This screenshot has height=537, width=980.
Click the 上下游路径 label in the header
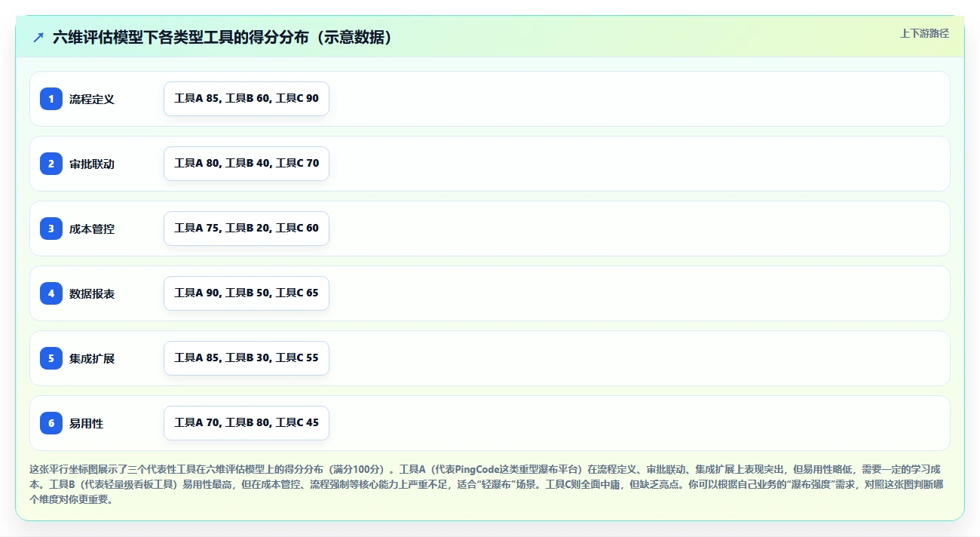tap(924, 34)
